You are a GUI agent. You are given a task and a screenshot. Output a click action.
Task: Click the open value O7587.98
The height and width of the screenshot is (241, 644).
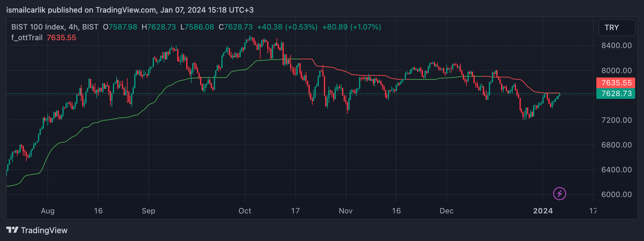(120, 27)
